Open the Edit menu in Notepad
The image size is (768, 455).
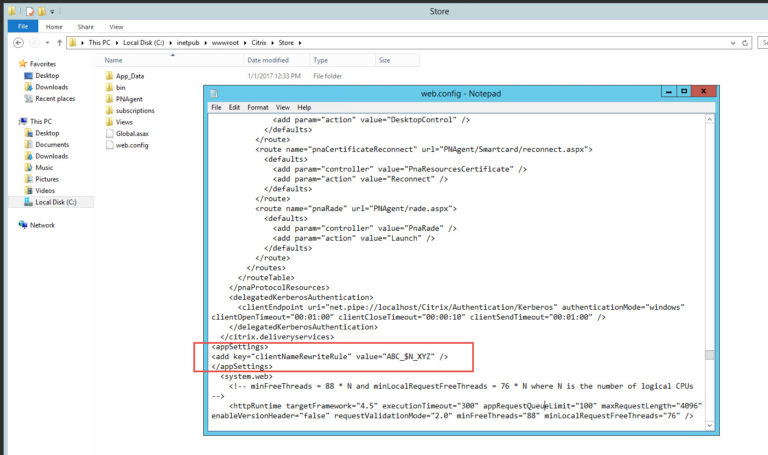coord(234,107)
